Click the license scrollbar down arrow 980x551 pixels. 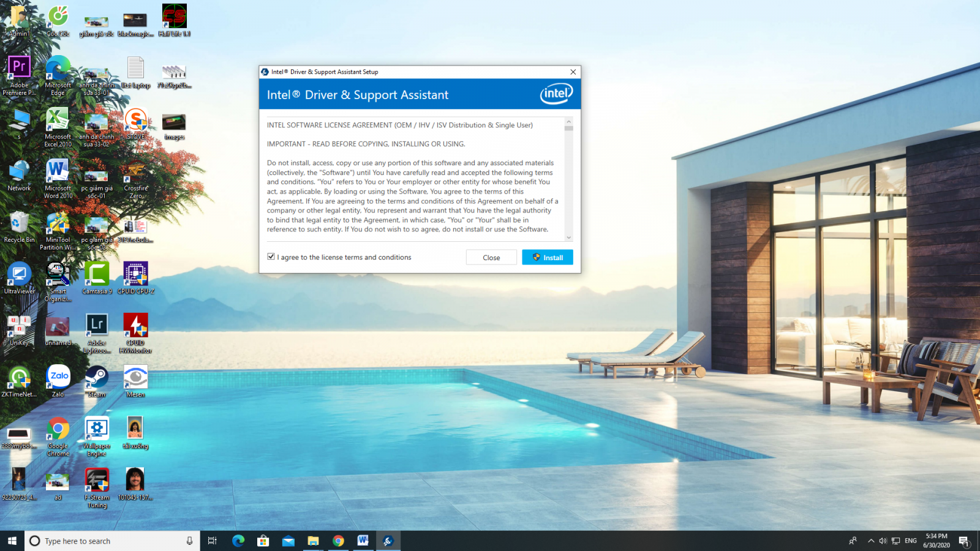pos(568,238)
